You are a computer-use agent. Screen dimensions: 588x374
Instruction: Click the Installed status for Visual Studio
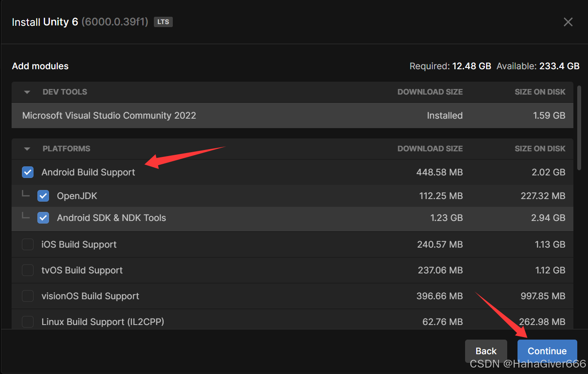[445, 116]
